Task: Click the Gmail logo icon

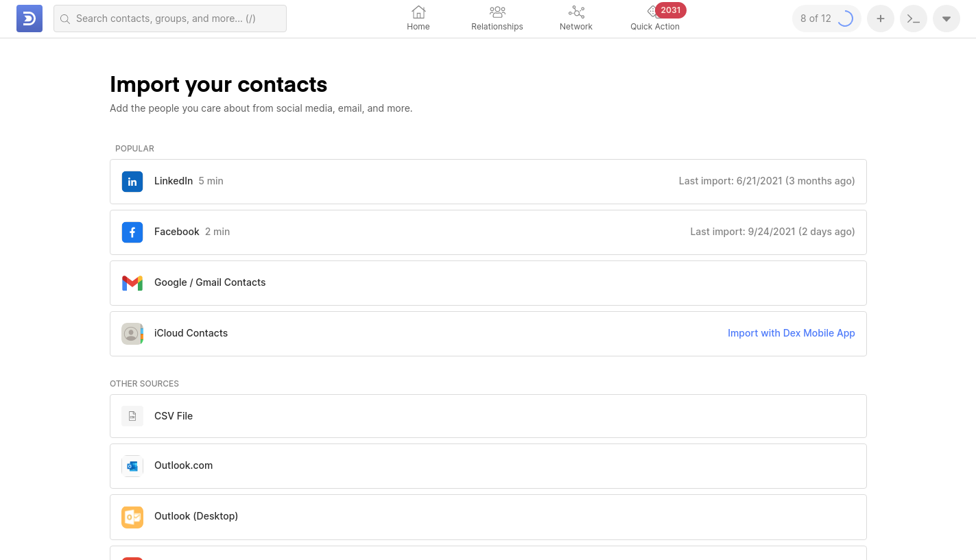Action: 132,283
